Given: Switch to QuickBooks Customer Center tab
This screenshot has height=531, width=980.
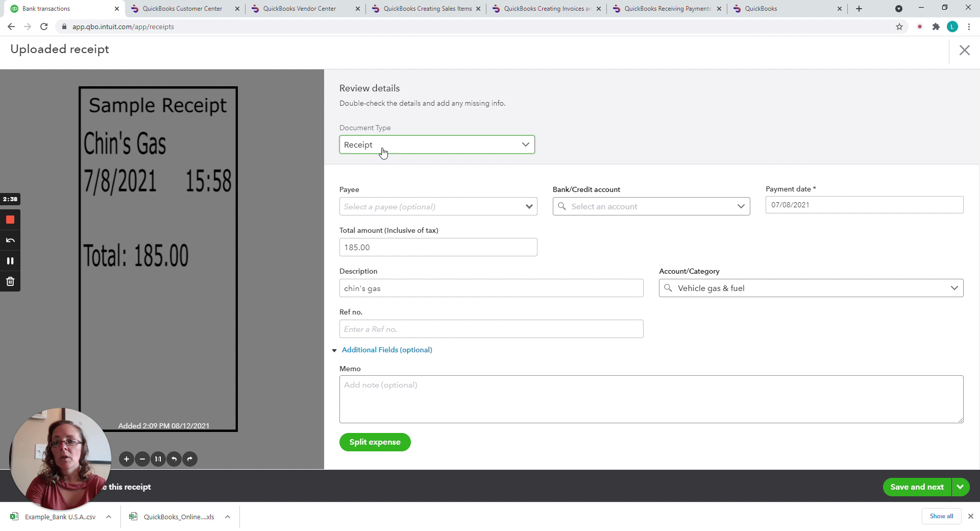Looking at the screenshot, I should click(182, 9).
